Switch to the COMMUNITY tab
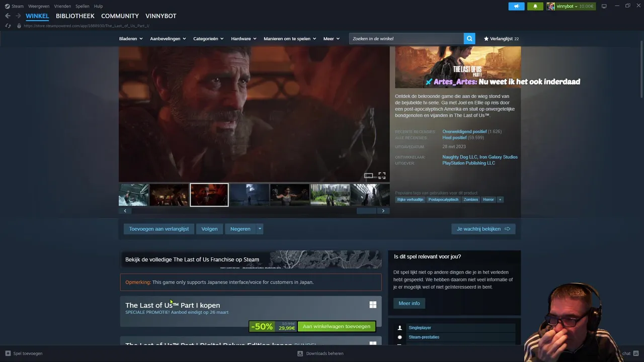 pyautogui.click(x=120, y=16)
